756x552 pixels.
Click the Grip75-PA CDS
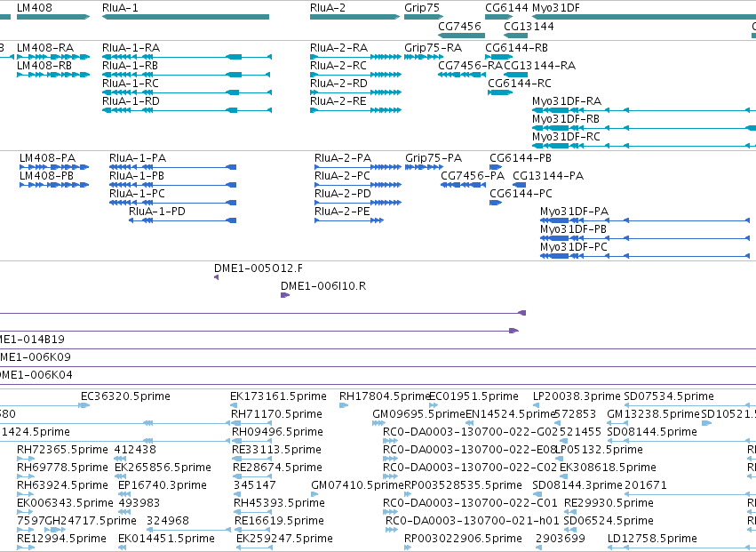point(424,167)
